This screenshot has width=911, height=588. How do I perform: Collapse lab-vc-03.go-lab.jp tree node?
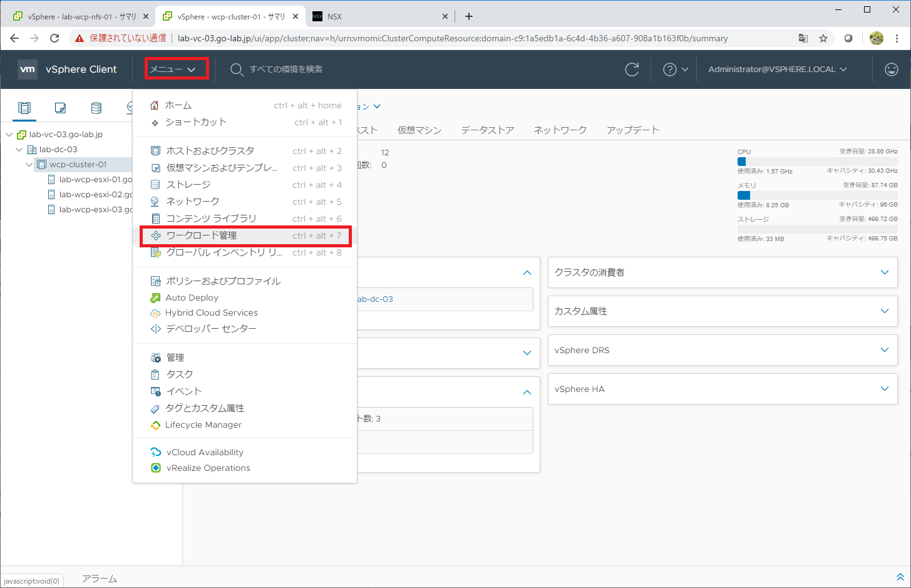(9, 134)
